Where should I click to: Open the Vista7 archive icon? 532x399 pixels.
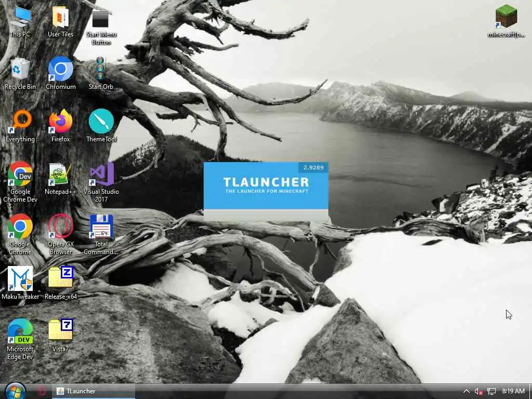(x=60, y=336)
